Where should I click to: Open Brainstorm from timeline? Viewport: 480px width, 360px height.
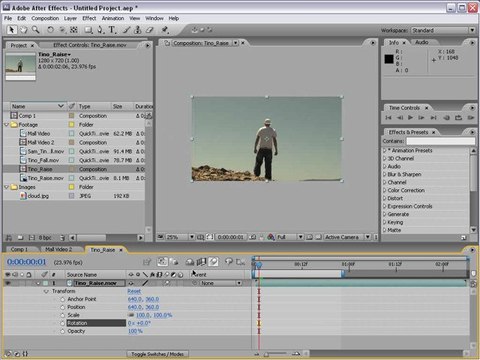point(228,262)
